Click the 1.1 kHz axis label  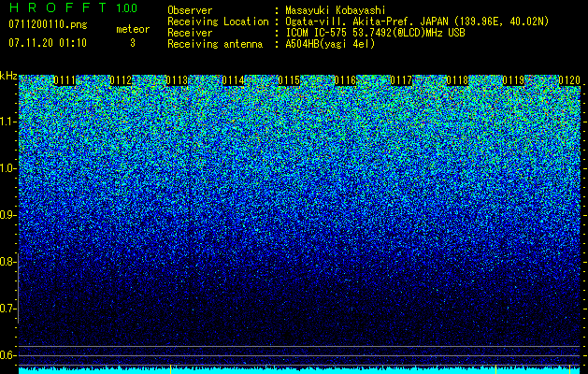tap(8, 122)
